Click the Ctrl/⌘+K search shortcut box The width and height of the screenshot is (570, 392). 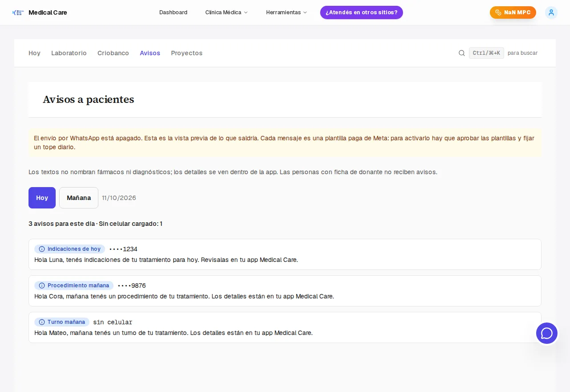(486, 53)
